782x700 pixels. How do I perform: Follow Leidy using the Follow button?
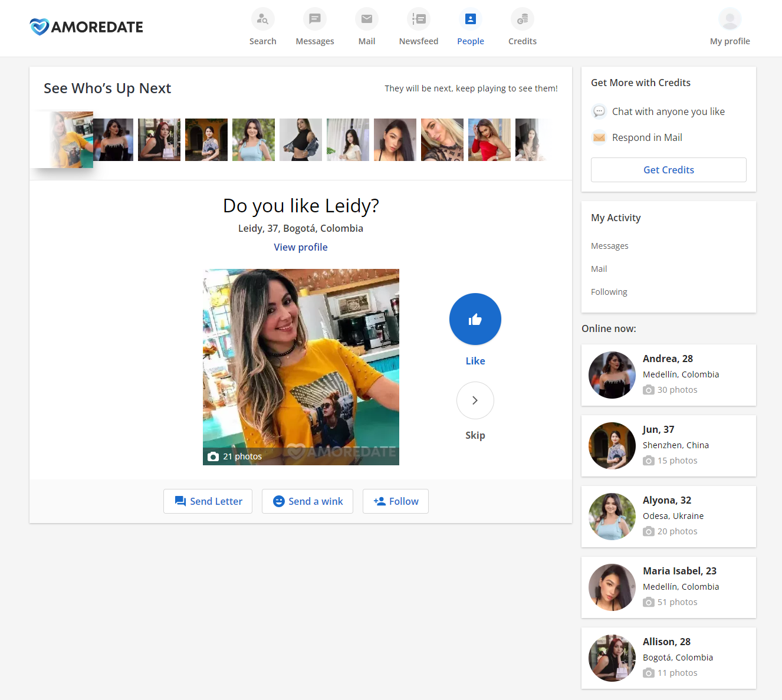[x=395, y=501]
